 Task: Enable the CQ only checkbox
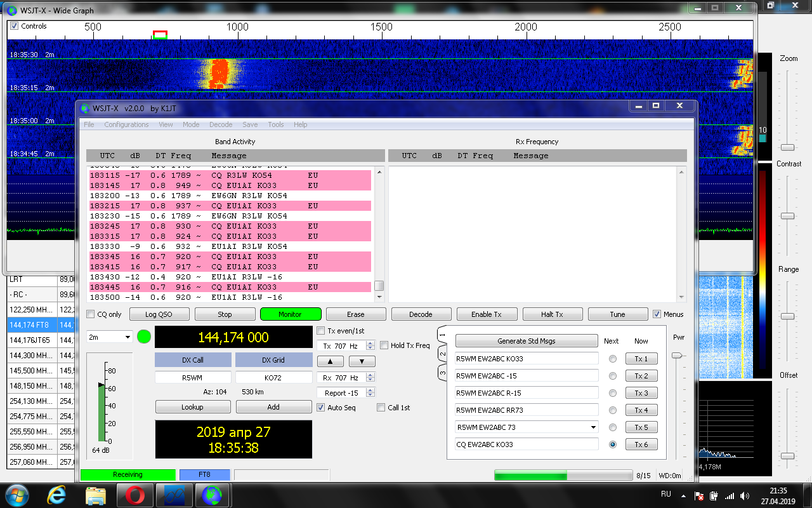point(91,314)
